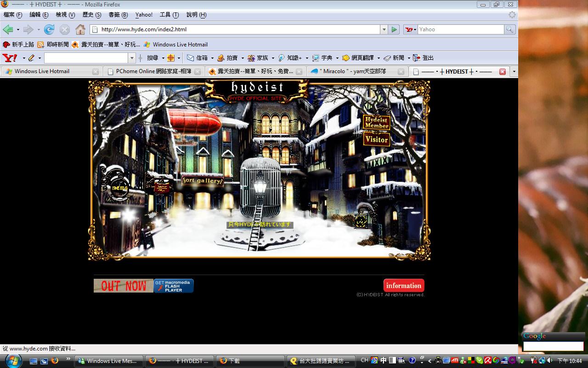
Task: Open the 檔案 (F) menu
Action: (13, 15)
